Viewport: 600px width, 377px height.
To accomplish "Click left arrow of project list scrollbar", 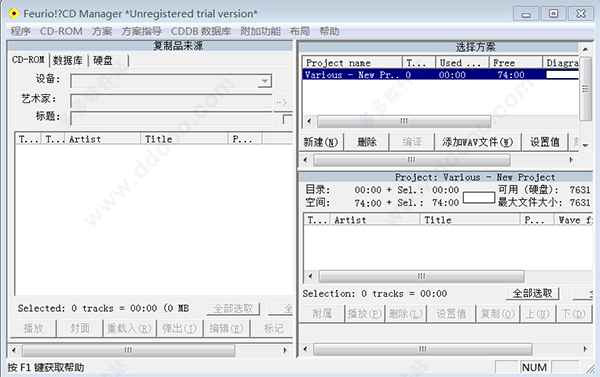I will click(x=309, y=121).
